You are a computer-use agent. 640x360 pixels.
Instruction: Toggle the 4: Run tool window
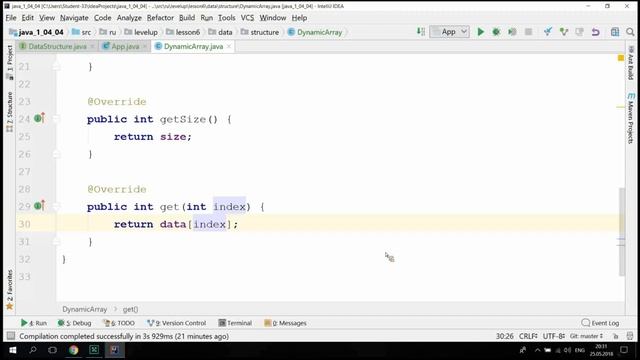(x=34, y=323)
